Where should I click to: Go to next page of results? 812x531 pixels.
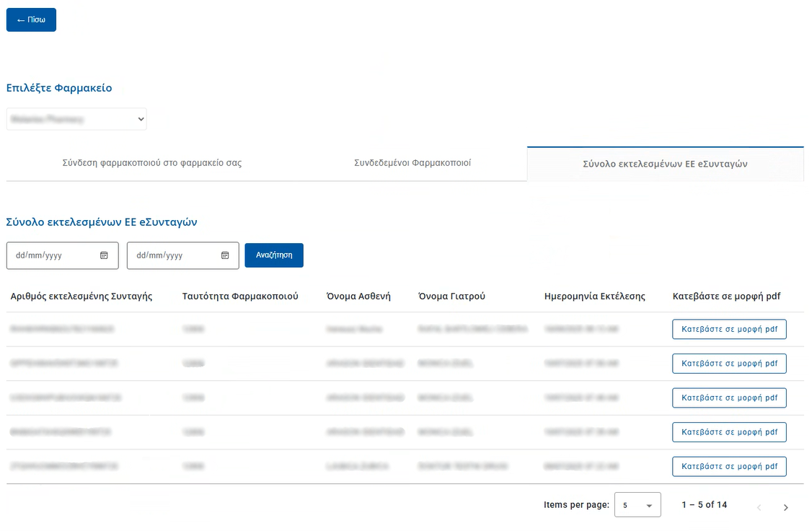pos(785,507)
